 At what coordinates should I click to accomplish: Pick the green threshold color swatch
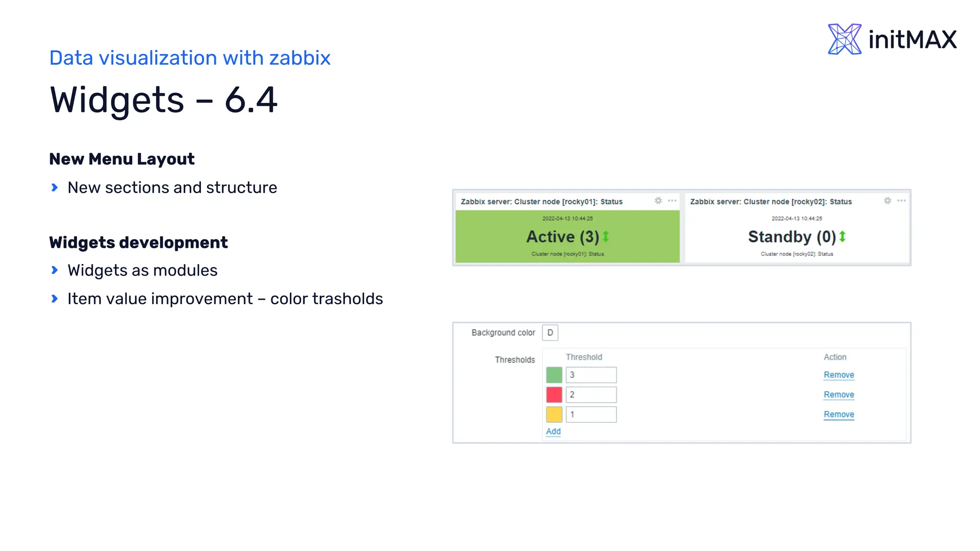[554, 375]
